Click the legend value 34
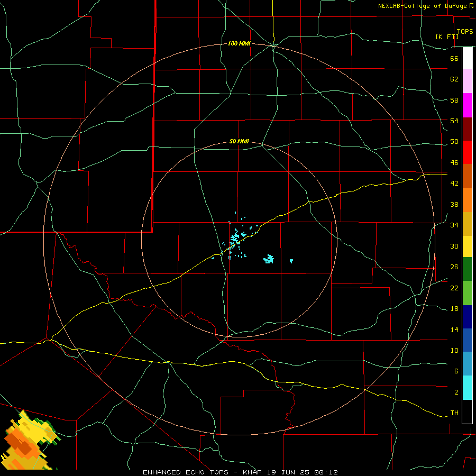This screenshot has width=476, height=476. pyautogui.click(x=454, y=225)
